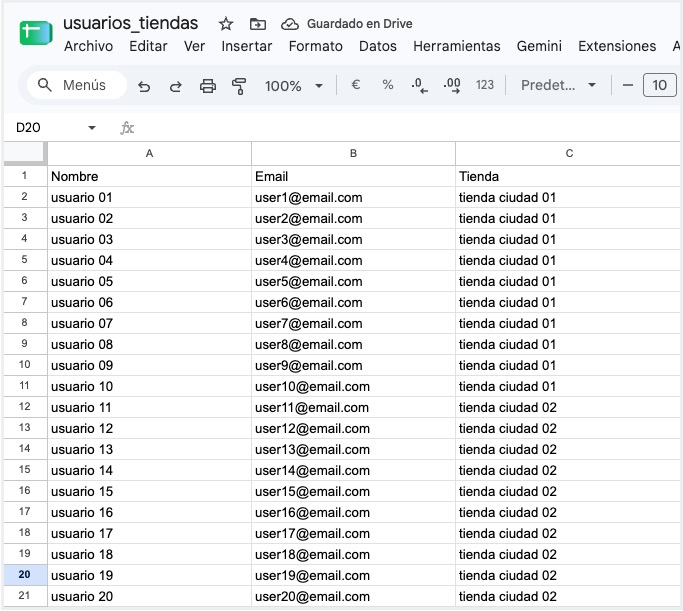Click cell user16@email.com
This screenshot has width=683, height=611.
click(x=353, y=513)
